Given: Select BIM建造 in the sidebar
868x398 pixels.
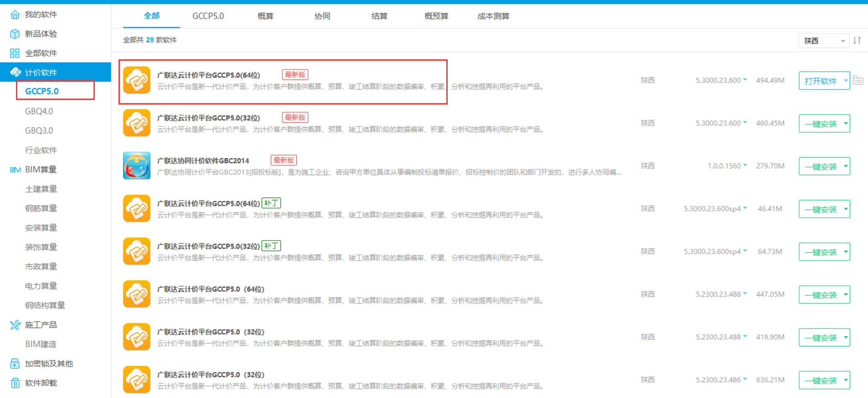Looking at the screenshot, I should coord(41,344).
